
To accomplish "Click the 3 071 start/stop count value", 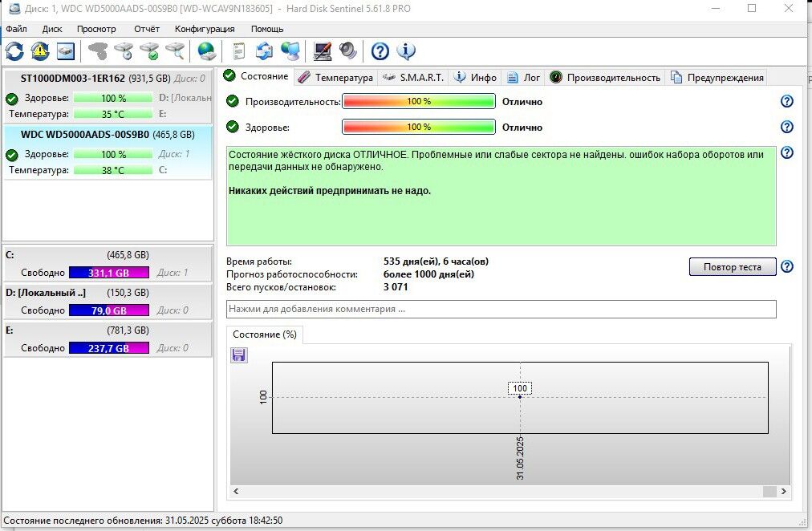I will 396,287.
